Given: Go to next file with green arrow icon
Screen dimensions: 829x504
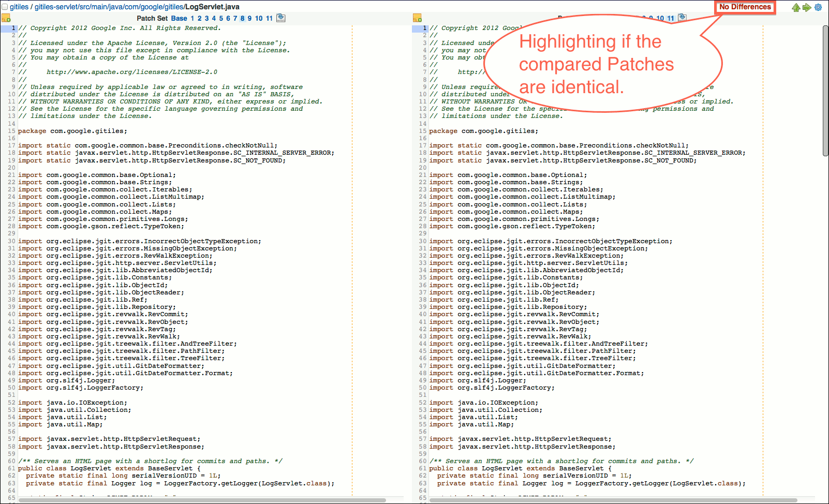Looking at the screenshot, I should tap(807, 7).
